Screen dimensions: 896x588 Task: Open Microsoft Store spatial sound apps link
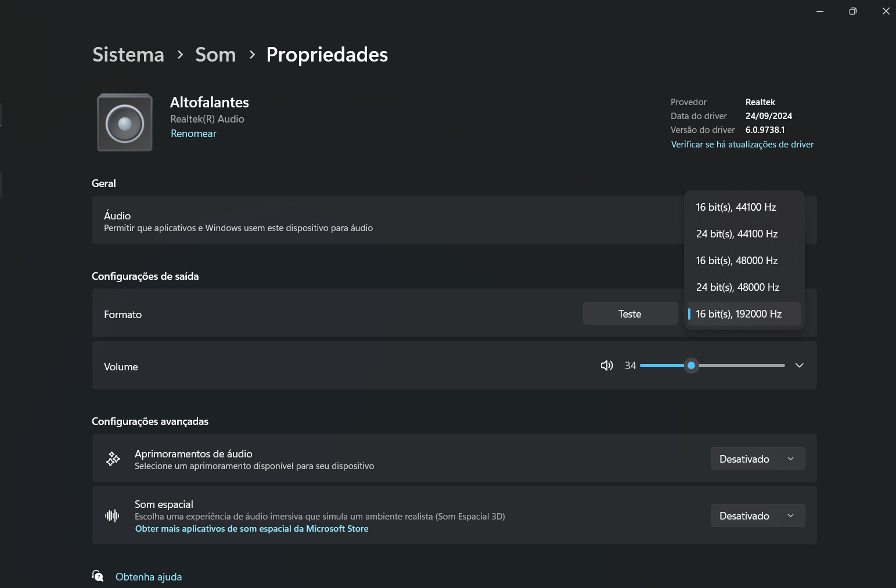pyautogui.click(x=252, y=529)
